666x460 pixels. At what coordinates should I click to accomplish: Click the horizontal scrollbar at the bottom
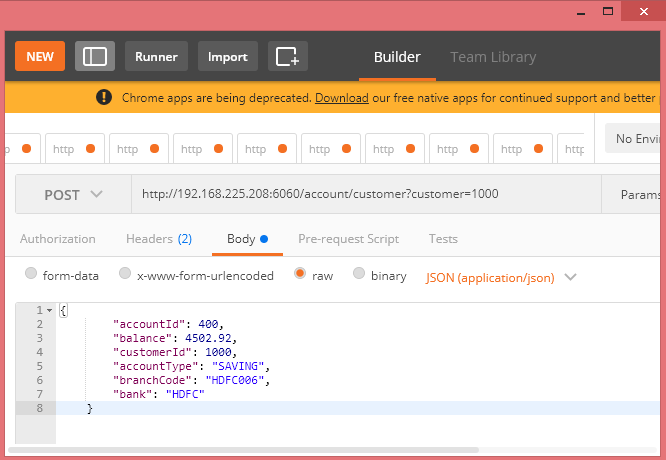coord(243,450)
